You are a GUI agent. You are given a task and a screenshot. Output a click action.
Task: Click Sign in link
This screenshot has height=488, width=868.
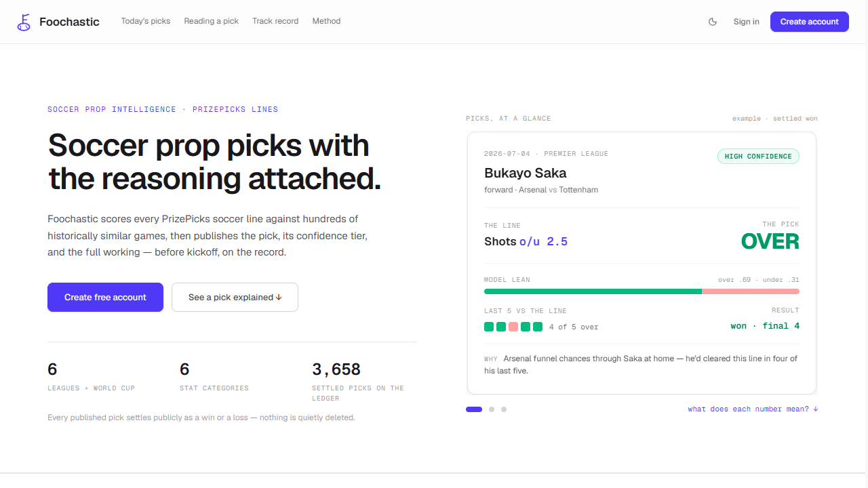coord(746,22)
